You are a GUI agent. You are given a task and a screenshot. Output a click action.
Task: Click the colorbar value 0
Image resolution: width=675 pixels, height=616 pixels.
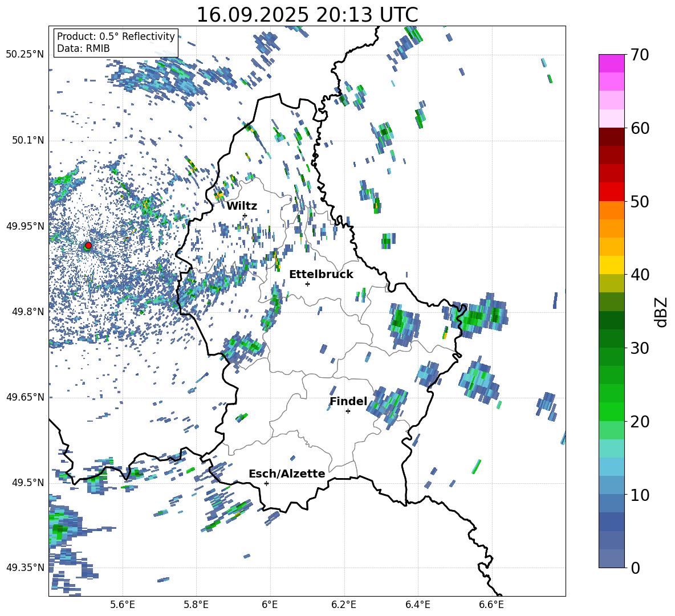click(x=635, y=568)
